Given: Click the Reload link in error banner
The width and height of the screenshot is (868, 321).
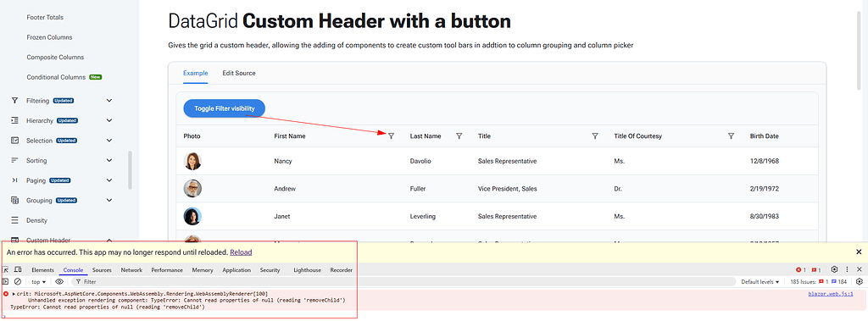Looking at the screenshot, I should [241, 252].
